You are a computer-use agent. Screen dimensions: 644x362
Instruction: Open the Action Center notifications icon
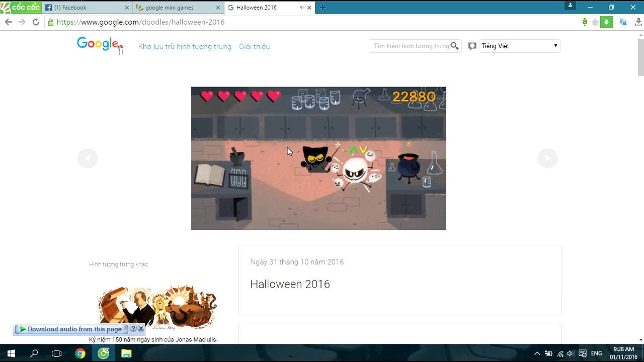click(583, 353)
